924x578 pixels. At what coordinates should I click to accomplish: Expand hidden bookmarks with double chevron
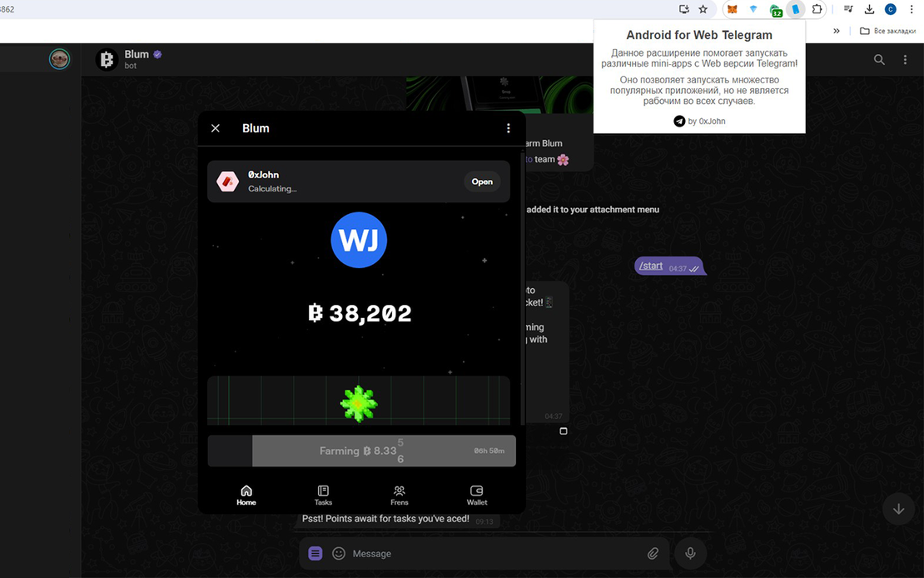coord(837,31)
